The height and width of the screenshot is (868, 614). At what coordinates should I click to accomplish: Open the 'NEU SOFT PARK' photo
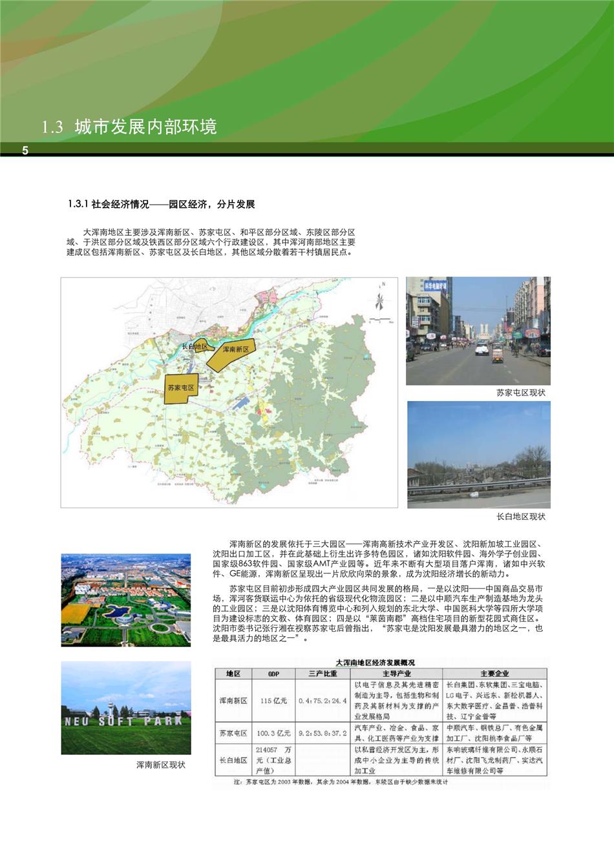[126, 708]
